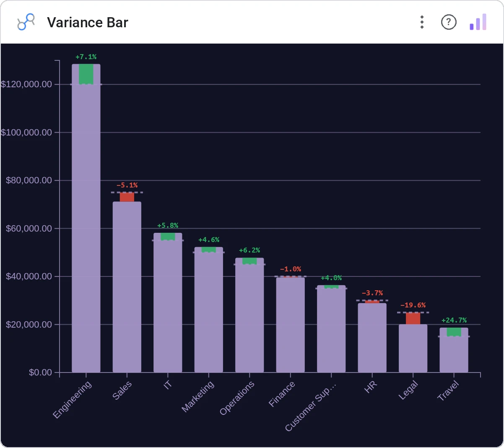Viewport: 504px width, 448px height.
Task: Click the +4.0% variance label
Action: click(331, 278)
